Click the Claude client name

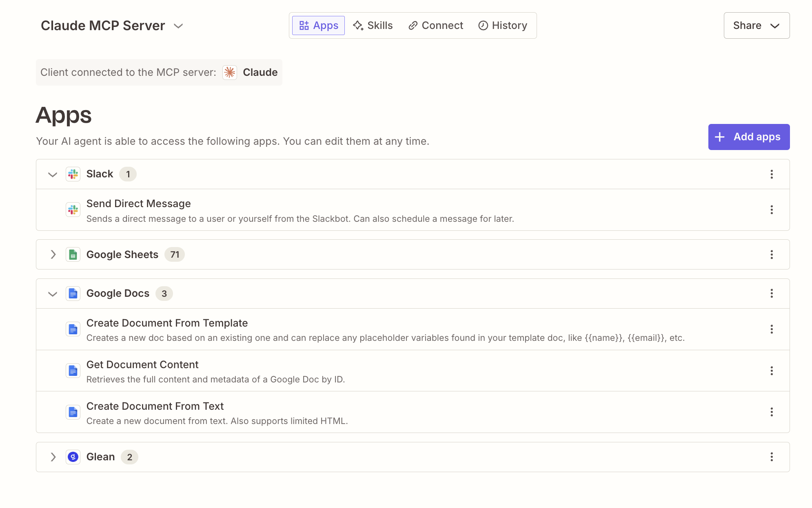(x=260, y=72)
